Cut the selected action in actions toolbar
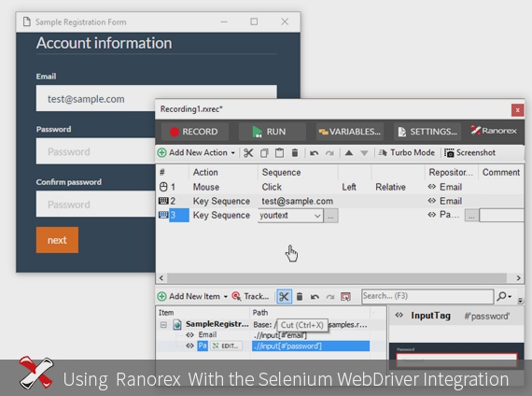Image resolution: width=532 pixels, height=396 pixels. (x=248, y=153)
